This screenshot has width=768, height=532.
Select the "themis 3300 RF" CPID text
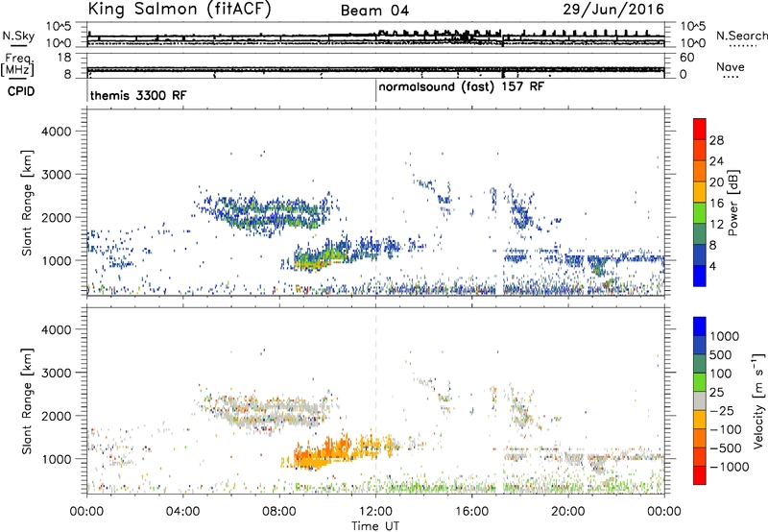(138, 95)
